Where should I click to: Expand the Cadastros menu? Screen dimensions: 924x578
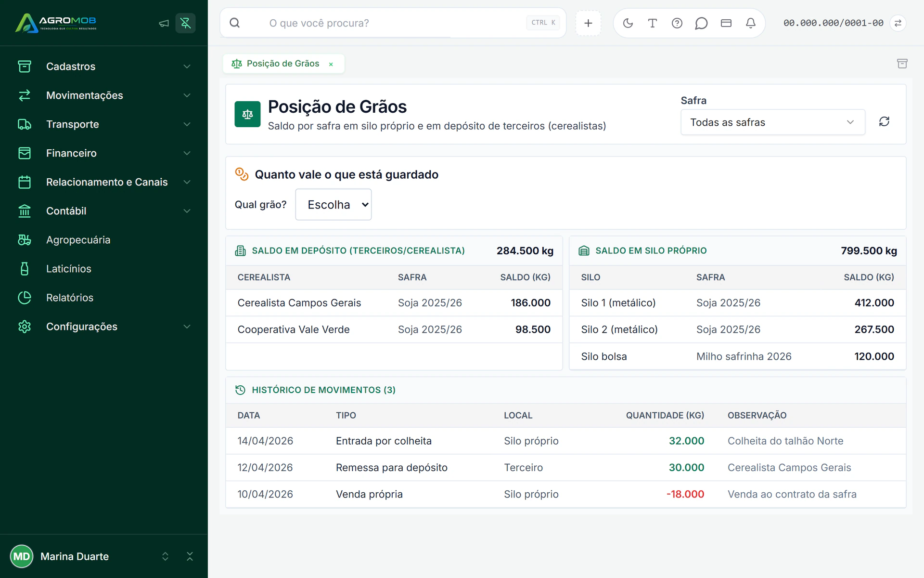(104, 66)
